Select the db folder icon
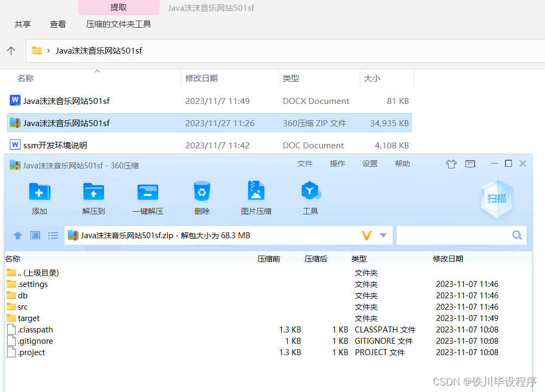Viewport: 545px width, 392px height. [x=11, y=296]
